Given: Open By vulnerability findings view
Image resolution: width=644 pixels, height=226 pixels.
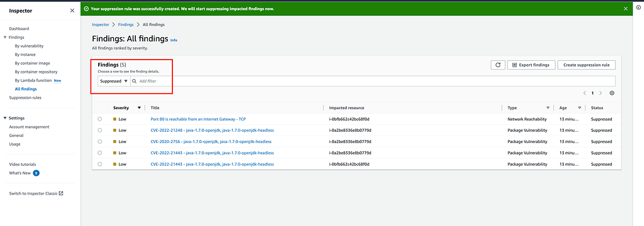Looking at the screenshot, I should pyautogui.click(x=29, y=46).
